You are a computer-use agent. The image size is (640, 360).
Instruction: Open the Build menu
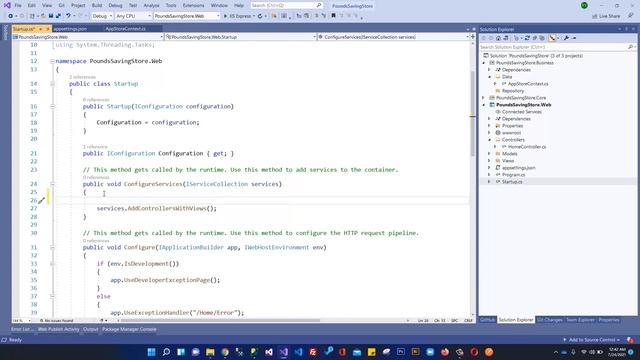coord(97,6)
